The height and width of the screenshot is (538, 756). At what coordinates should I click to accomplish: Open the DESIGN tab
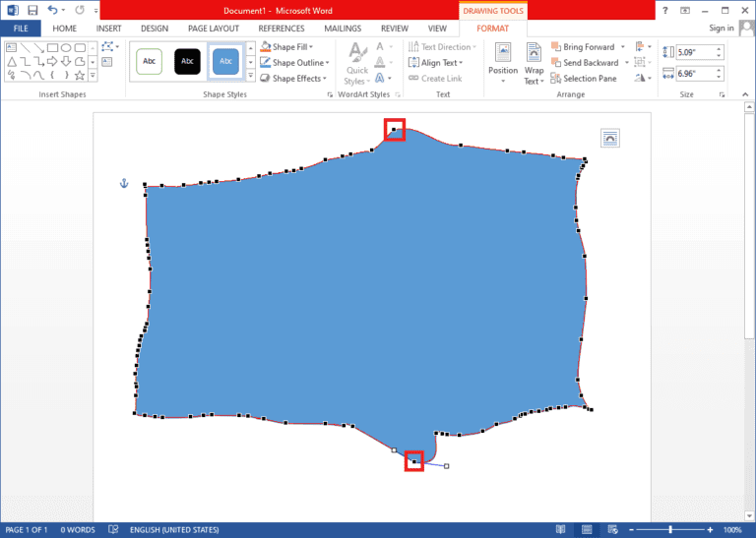[x=155, y=29]
